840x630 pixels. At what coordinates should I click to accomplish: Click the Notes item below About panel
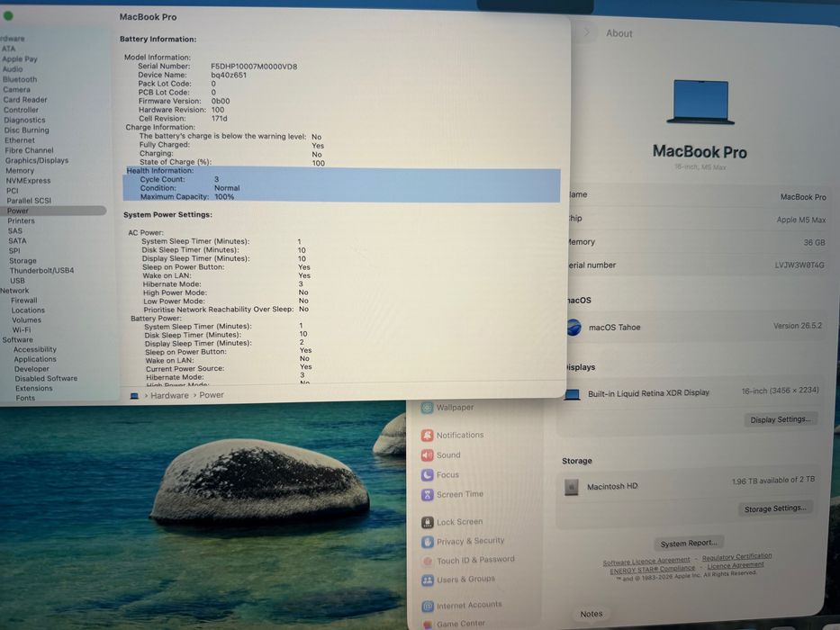(x=591, y=614)
